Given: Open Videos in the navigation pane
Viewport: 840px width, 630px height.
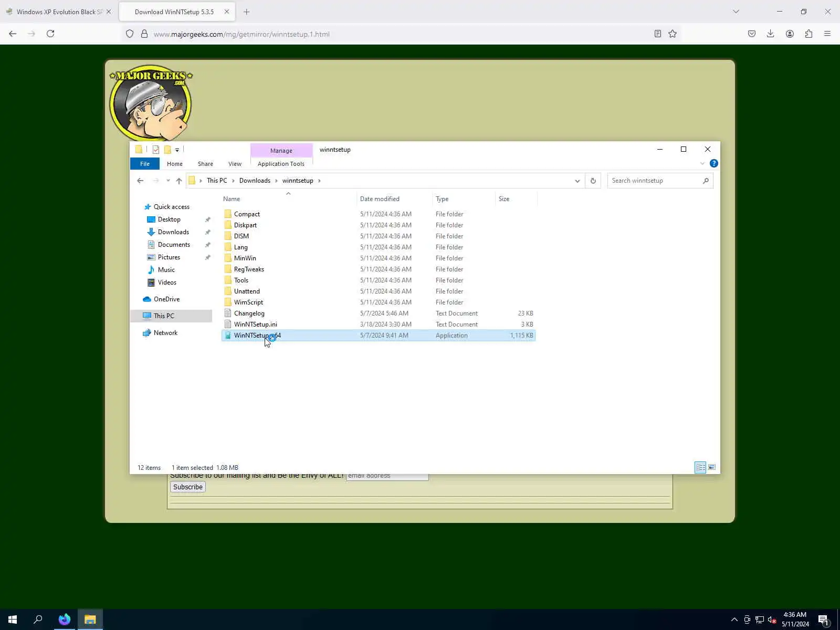Looking at the screenshot, I should (x=167, y=282).
